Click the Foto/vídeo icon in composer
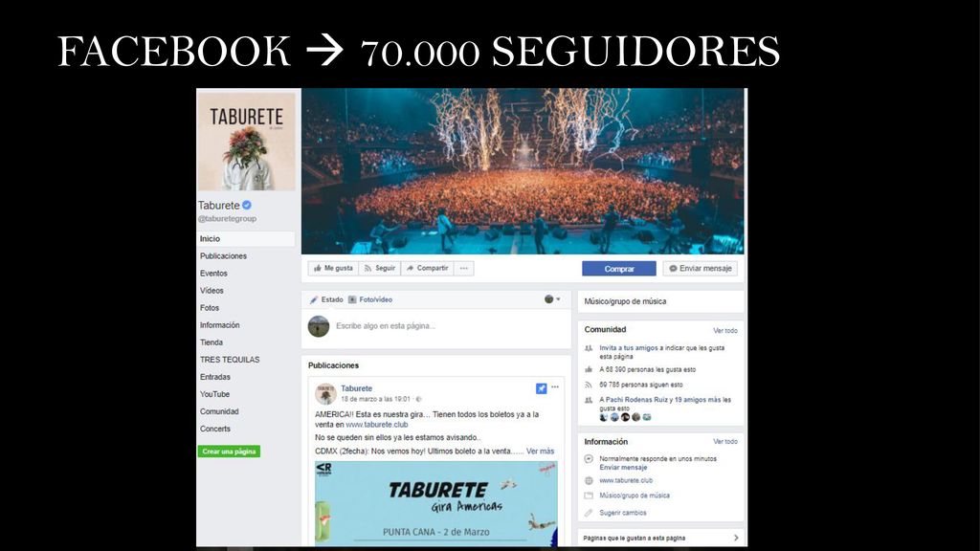The height and width of the screenshot is (551, 980). (352, 299)
